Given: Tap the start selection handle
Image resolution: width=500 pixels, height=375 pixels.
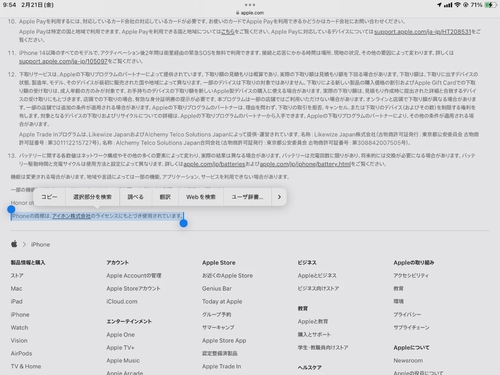Looking at the screenshot, I should (11, 209).
